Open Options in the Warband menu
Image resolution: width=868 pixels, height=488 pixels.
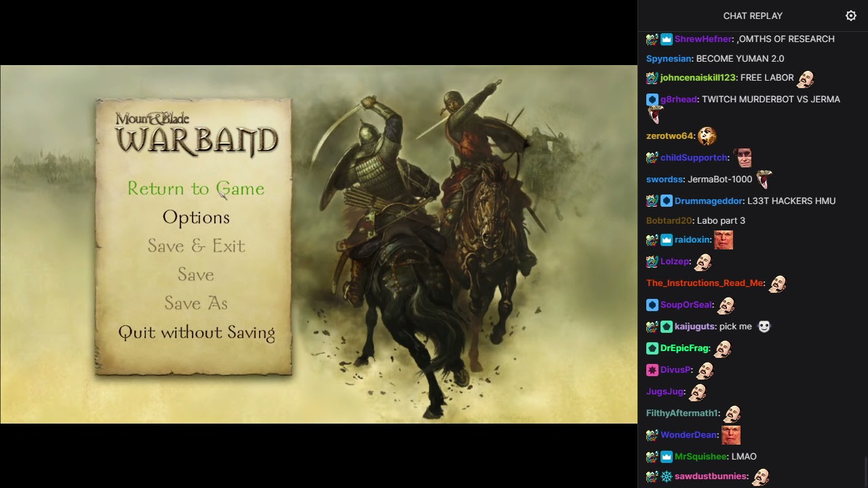pos(196,218)
